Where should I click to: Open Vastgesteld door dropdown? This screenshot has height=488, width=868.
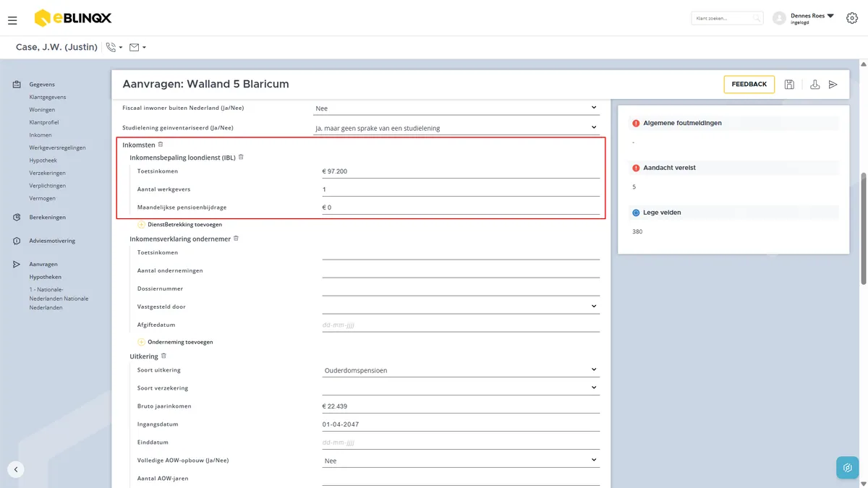coord(461,307)
